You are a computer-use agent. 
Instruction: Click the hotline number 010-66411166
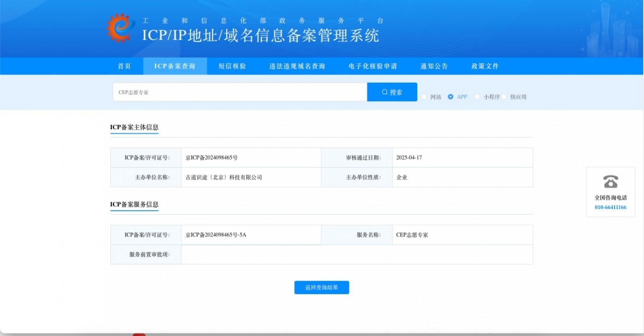610,207
